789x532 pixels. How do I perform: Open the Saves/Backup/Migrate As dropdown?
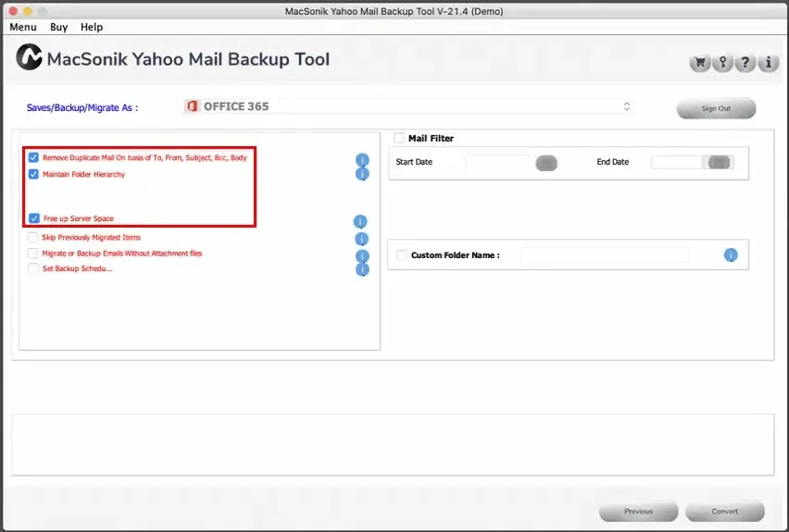point(408,106)
